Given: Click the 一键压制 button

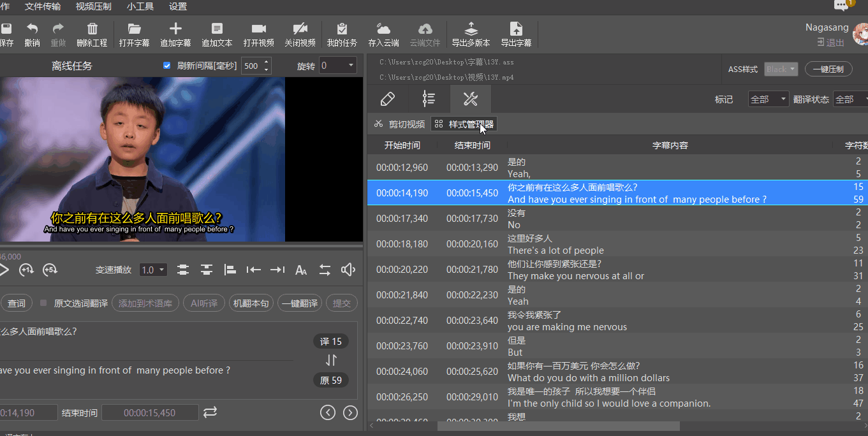Looking at the screenshot, I should [x=828, y=69].
